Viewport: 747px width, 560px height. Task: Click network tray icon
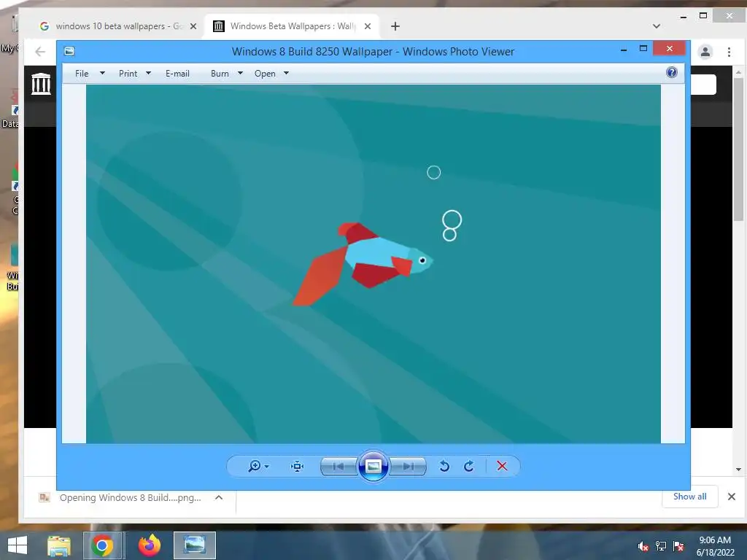coord(661,546)
